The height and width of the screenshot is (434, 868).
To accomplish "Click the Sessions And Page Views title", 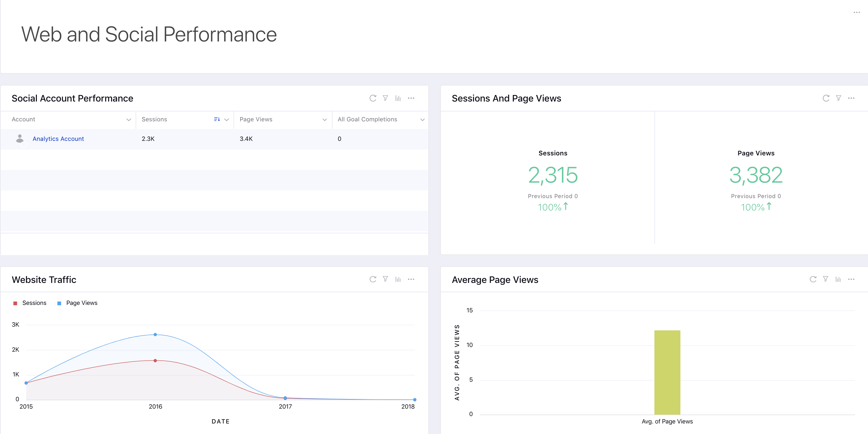I will click(x=506, y=98).
